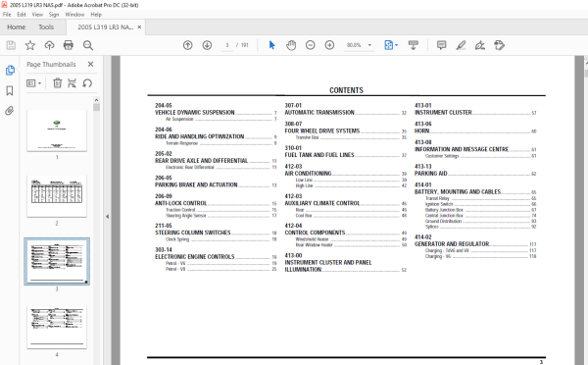
Task: Bookmark file with the star icon
Action: pyautogui.click(x=30, y=45)
